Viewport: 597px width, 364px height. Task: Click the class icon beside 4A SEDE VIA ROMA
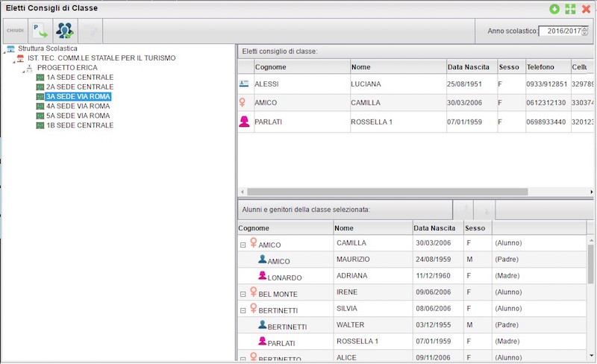pyautogui.click(x=40, y=106)
